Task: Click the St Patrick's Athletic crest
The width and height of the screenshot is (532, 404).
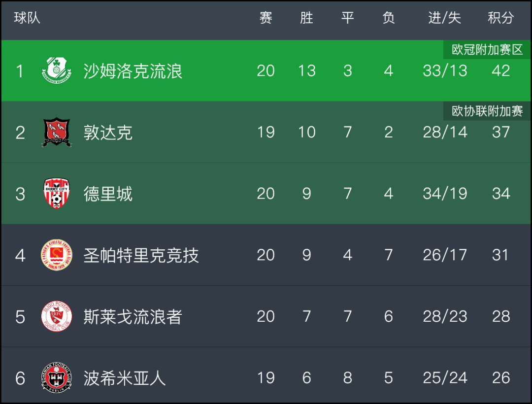Action: tap(57, 255)
